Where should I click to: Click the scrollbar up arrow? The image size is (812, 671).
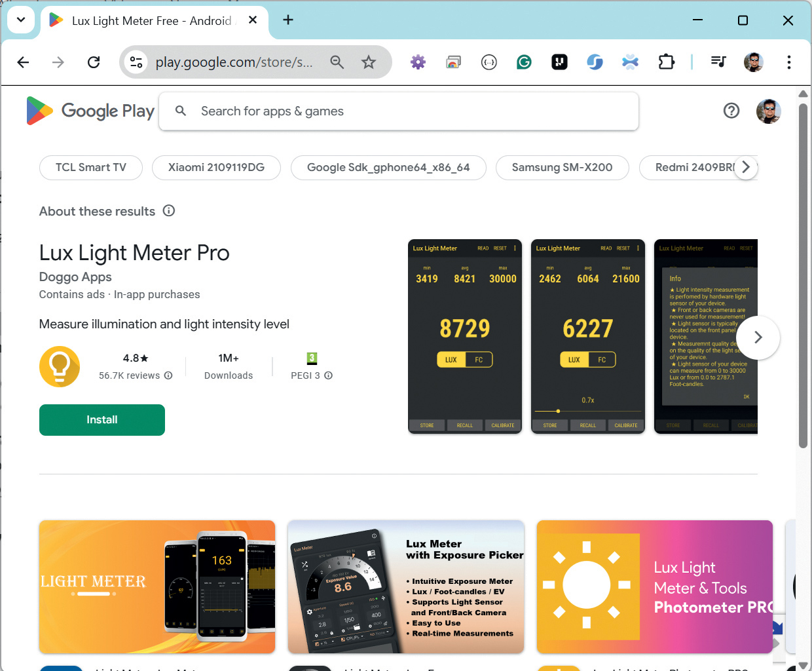[803, 94]
